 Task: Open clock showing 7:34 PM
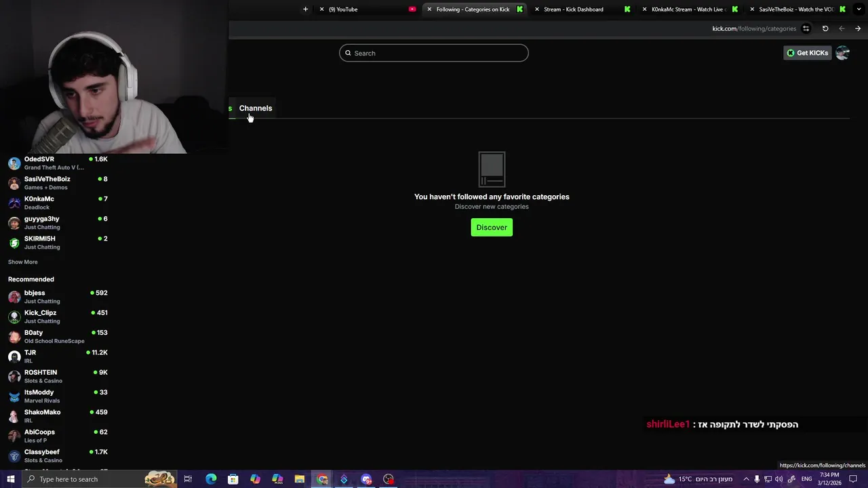(x=829, y=479)
